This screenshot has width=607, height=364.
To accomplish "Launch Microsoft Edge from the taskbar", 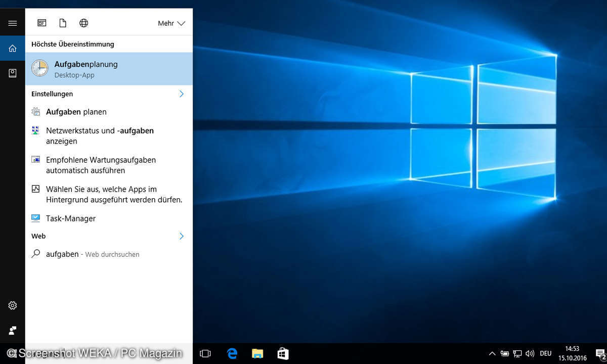I will [x=232, y=353].
